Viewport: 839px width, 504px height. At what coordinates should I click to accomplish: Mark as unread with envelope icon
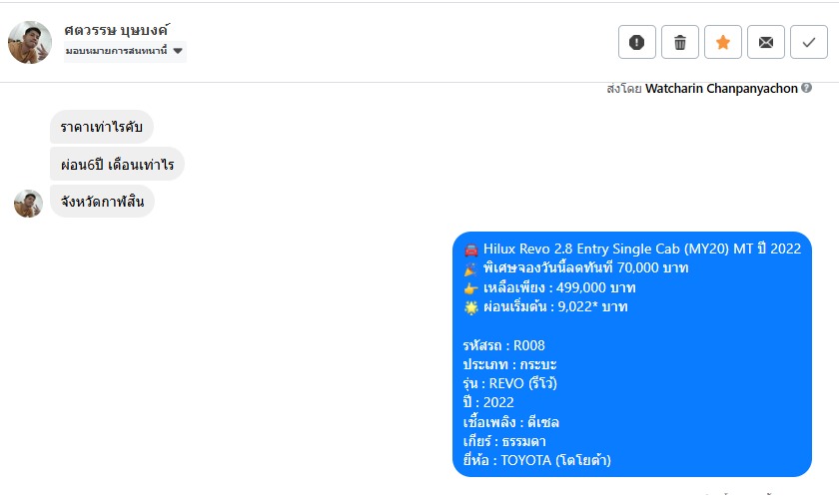click(x=766, y=42)
